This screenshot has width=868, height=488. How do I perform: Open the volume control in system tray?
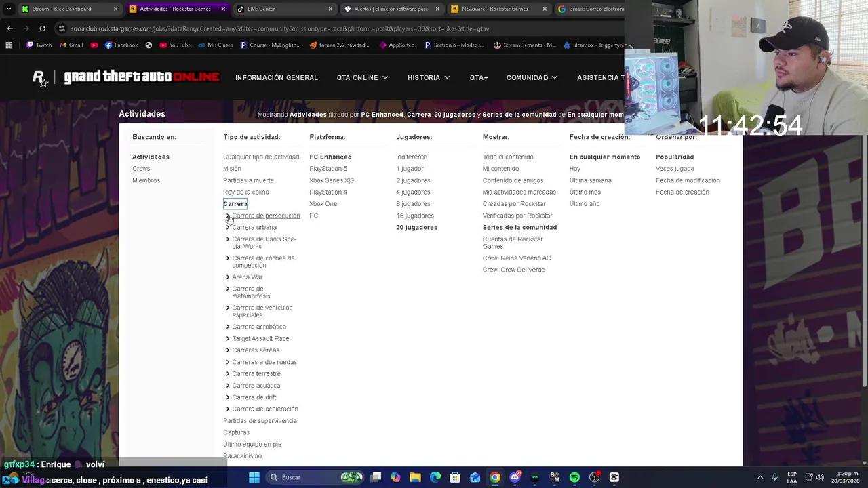[820, 477]
